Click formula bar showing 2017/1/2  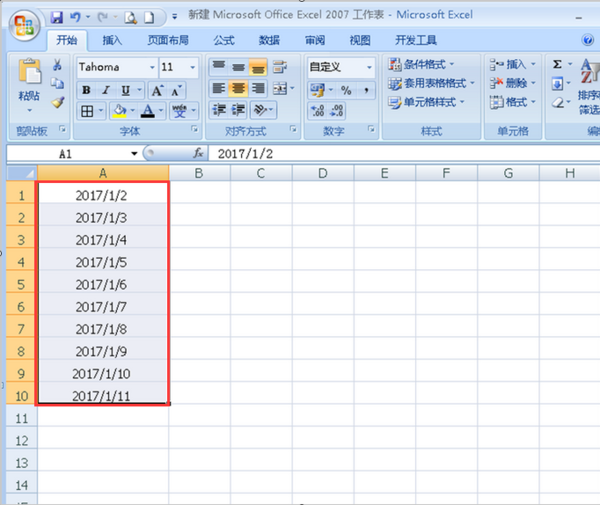coord(404,154)
